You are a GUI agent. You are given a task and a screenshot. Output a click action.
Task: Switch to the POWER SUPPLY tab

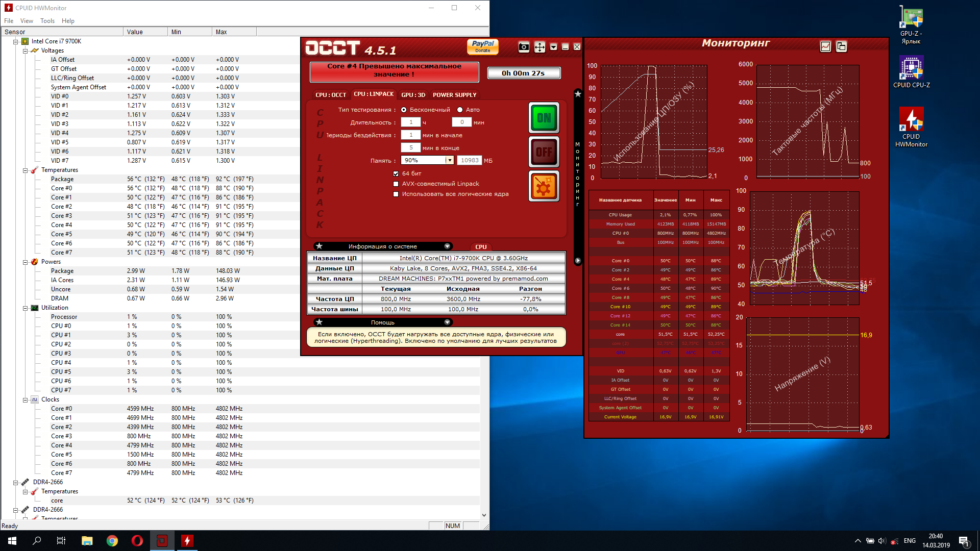click(454, 94)
